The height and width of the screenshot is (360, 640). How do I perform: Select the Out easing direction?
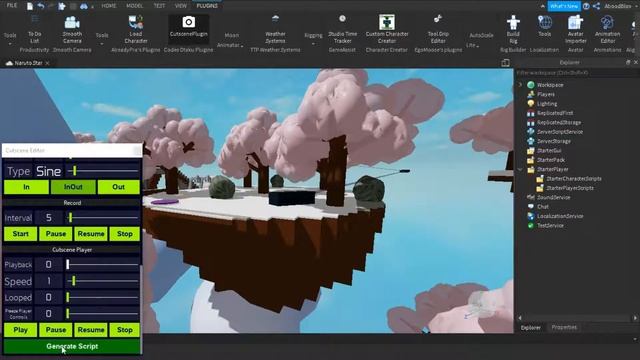click(x=118, y=187)
